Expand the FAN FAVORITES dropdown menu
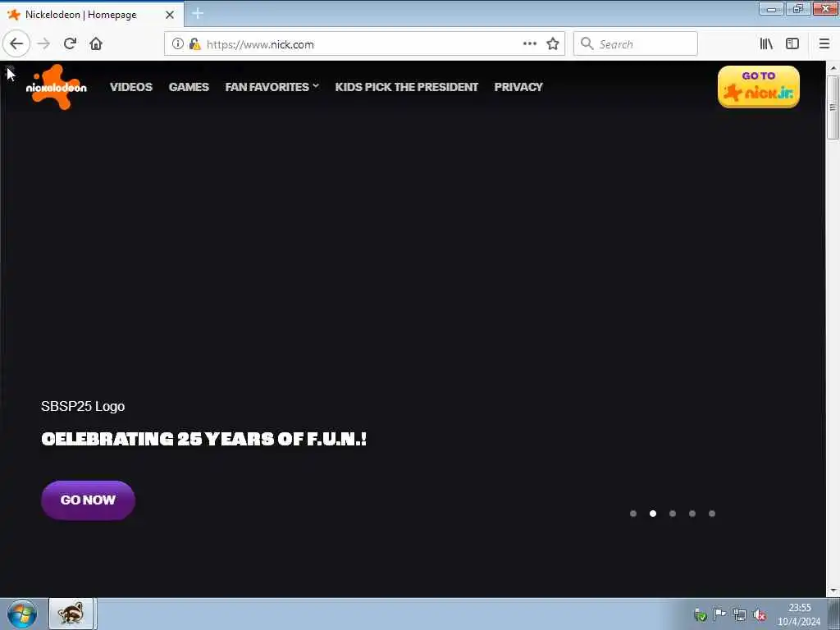Image resolution: width=840 pixels, height=630 pixels. click(272, 87)
